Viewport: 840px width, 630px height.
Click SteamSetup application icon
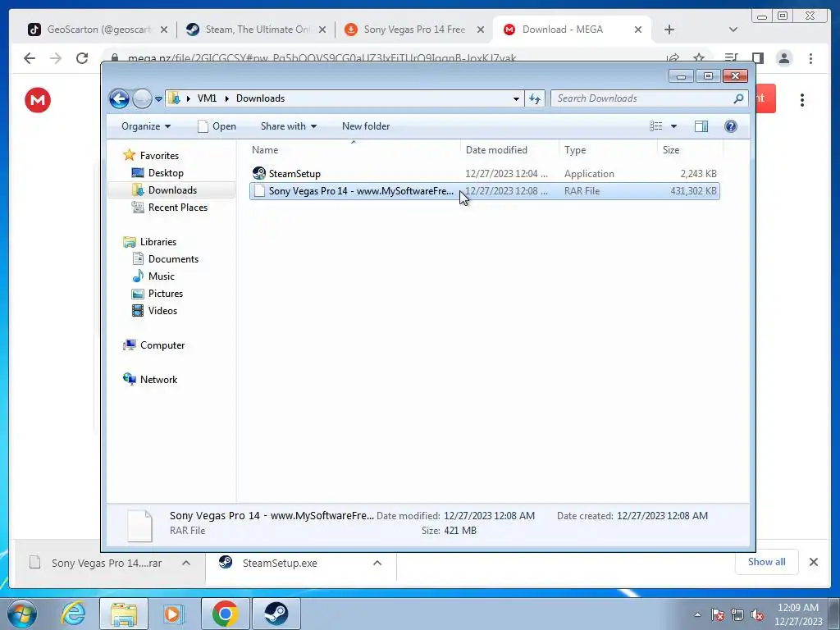[x=258, y=173]
